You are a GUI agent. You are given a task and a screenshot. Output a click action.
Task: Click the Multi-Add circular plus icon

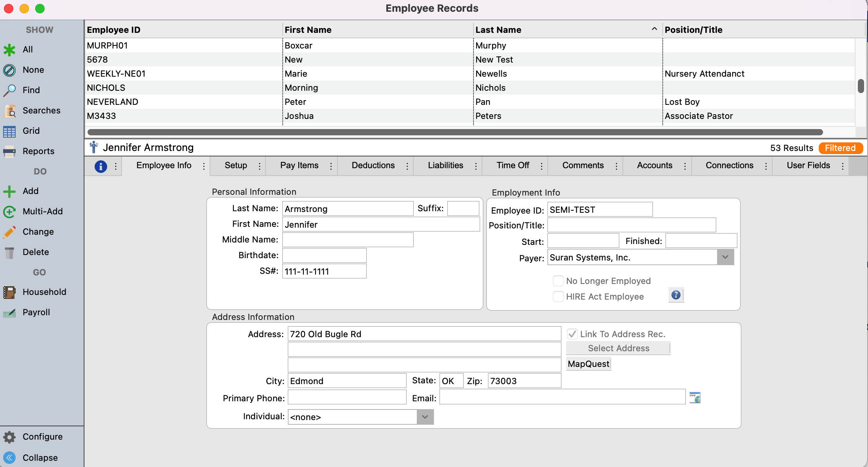(x=9, y=212)
